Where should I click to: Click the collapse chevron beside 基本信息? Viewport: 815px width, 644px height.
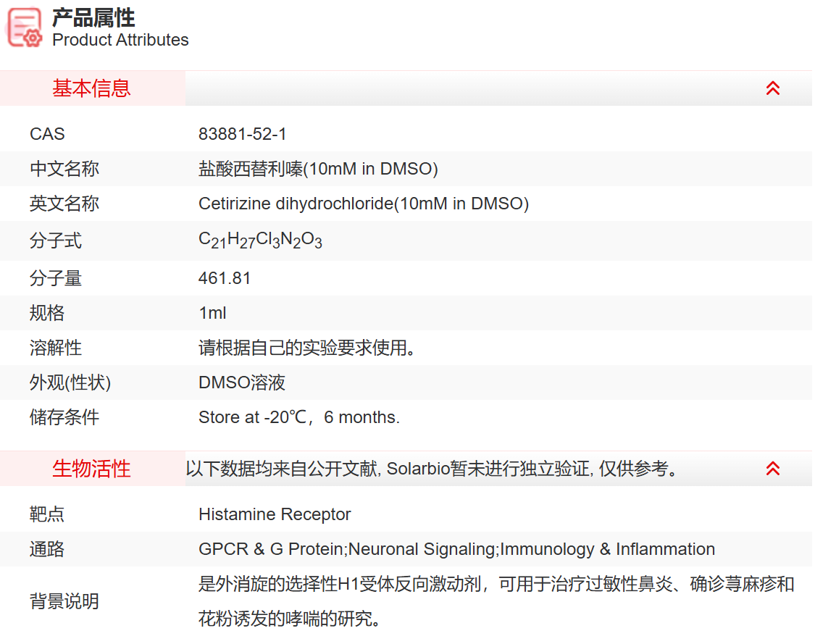click(773, 88)
